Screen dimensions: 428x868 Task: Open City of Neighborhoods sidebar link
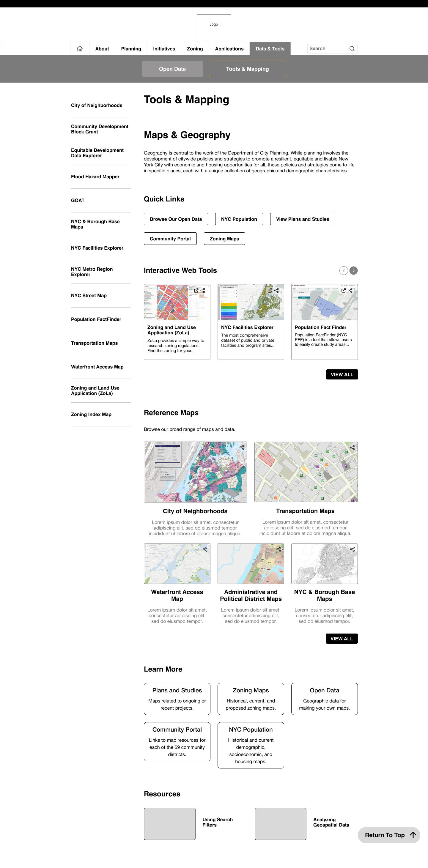pos(97,105)
